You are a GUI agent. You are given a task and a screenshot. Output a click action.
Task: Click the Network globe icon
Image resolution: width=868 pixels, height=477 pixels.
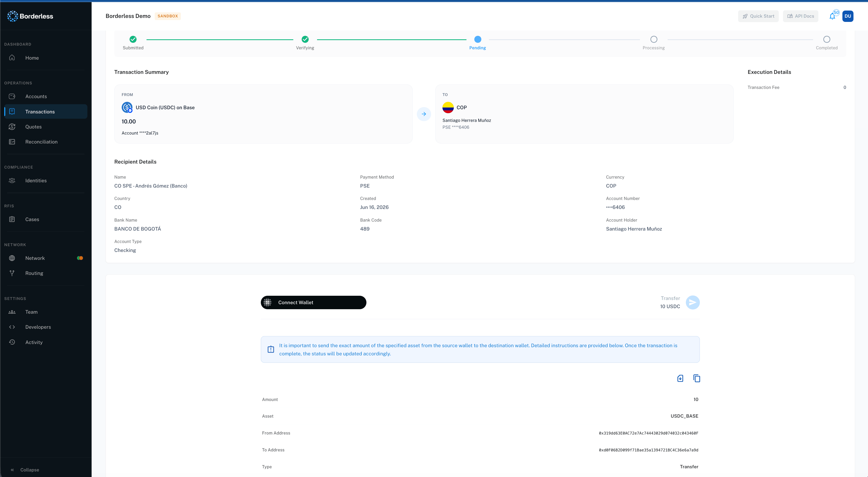12,258
